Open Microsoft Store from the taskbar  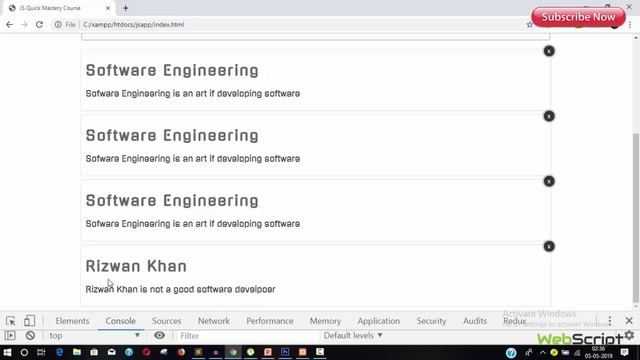coord(94,352)
